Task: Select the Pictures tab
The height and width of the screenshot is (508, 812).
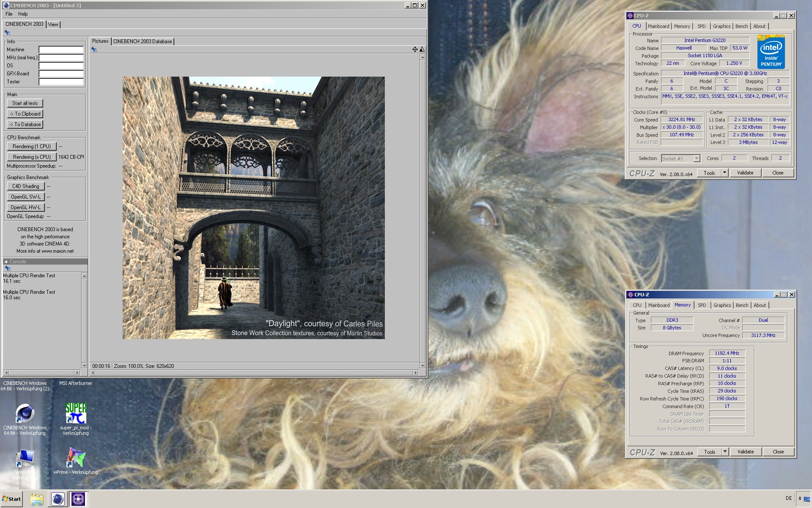Action: pyautogui.click(x=100, y=41)
